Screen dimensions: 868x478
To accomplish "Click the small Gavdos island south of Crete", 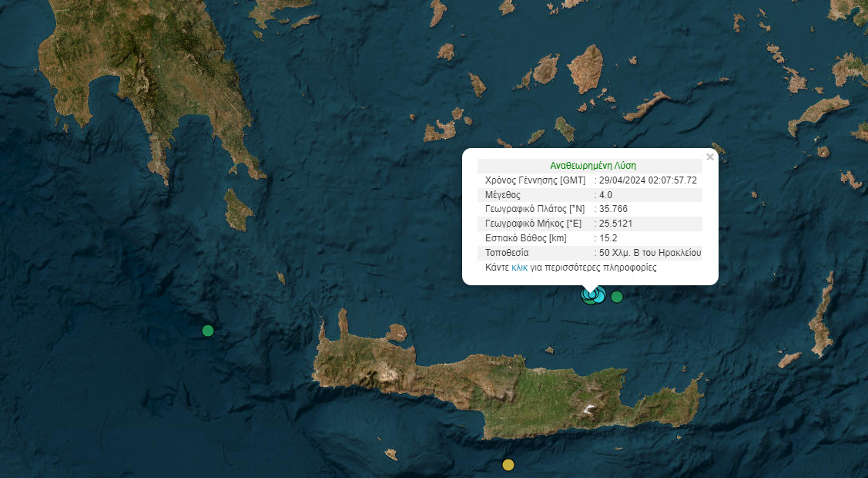I will point(391,454).
